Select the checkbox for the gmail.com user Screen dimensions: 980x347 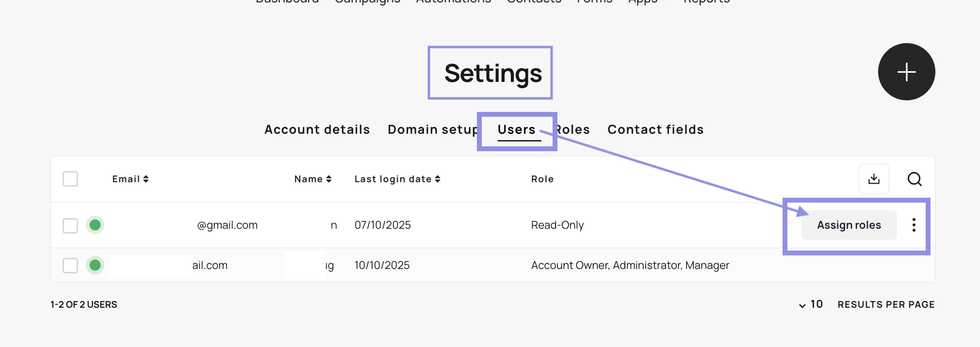coord(70,225)
